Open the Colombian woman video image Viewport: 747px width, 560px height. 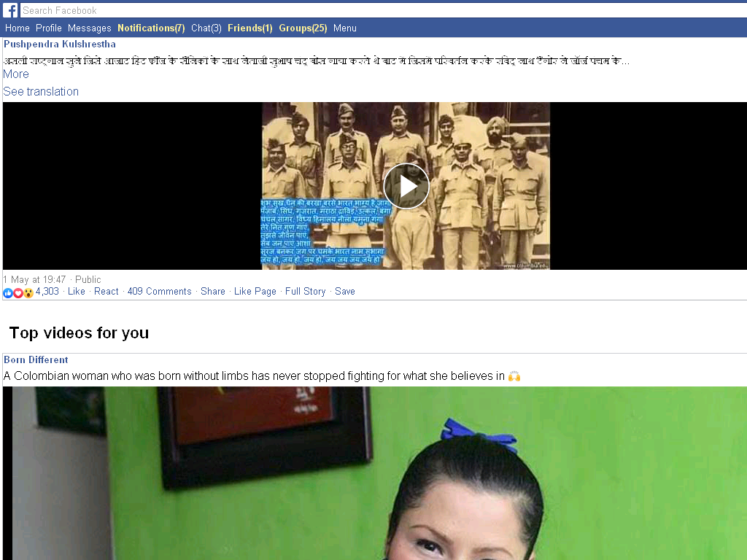(x=375, y=473)
